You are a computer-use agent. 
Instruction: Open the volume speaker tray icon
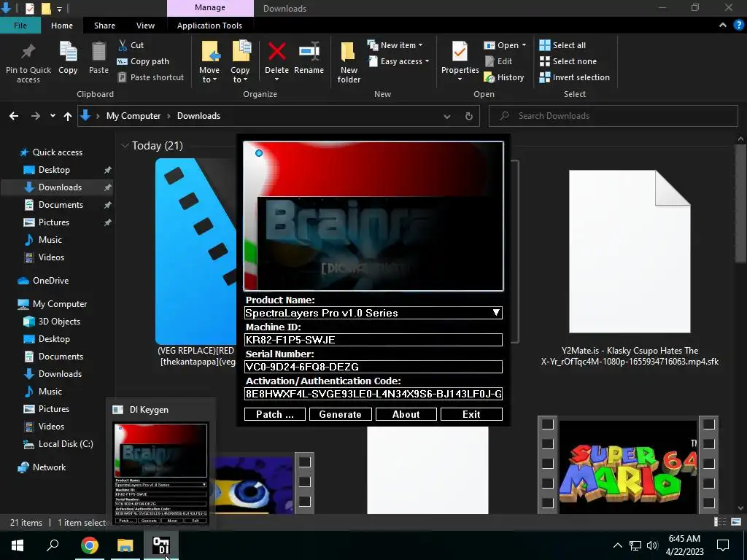pos(652,545)
